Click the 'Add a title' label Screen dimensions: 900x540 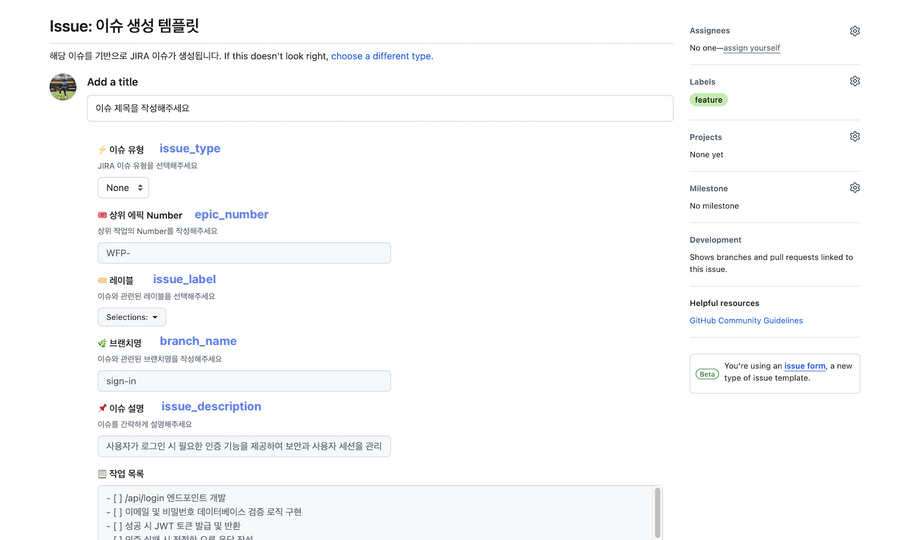click(x=112, y=82)
